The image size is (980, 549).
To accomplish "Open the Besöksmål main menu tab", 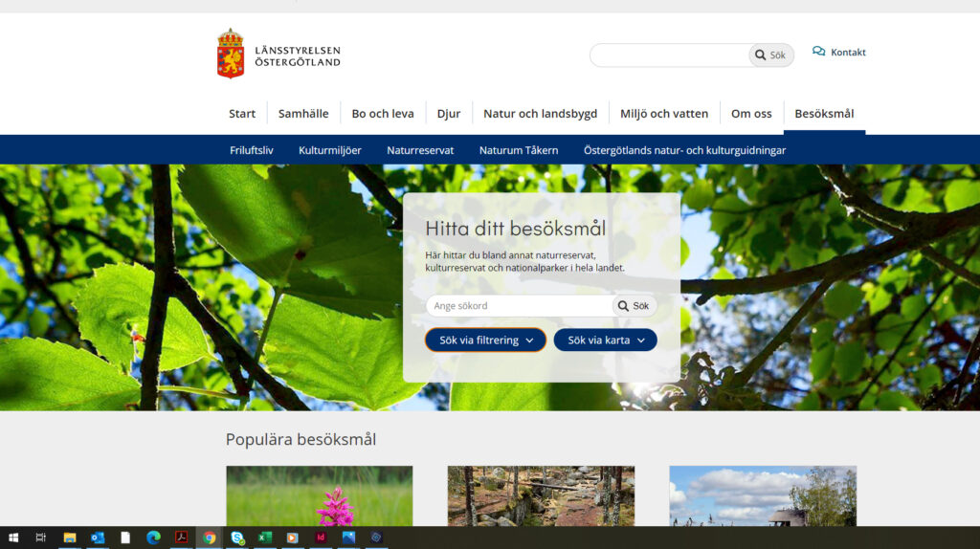I will 824,114.
